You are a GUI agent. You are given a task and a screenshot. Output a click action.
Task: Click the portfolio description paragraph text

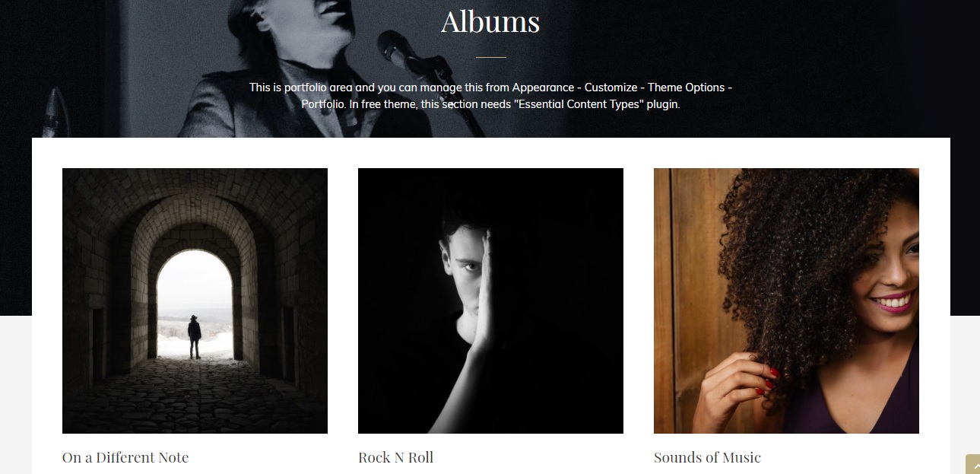[490, 96]
